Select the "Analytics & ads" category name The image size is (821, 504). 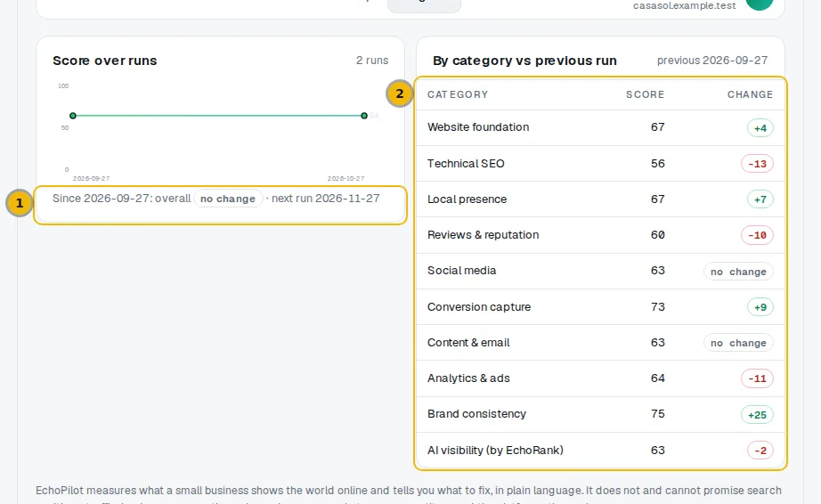pos(468,378)
